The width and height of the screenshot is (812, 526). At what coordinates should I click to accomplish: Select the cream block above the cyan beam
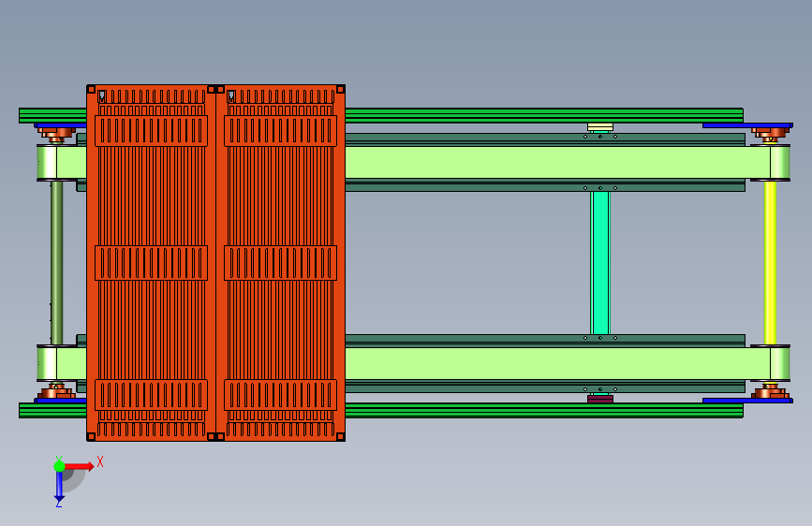point(600,127)
